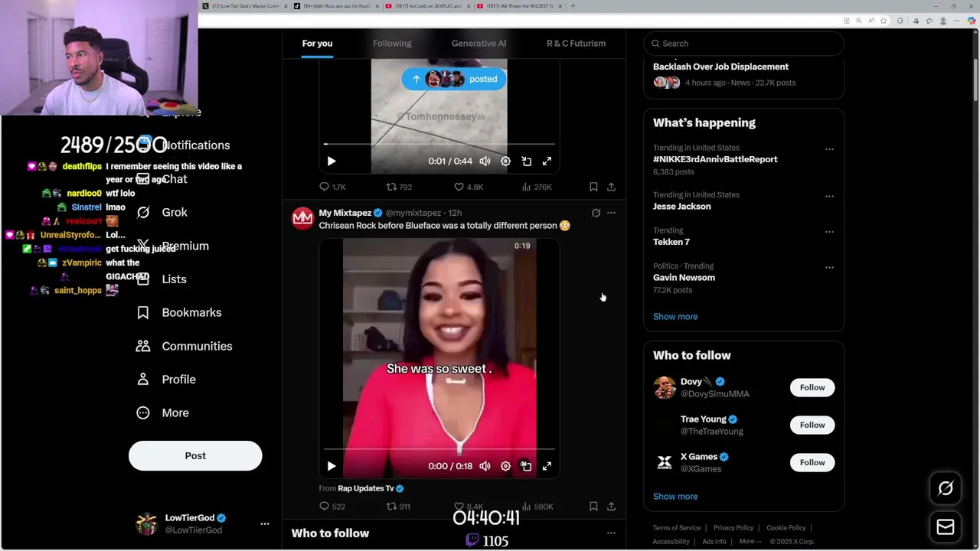Open the floating Messages button
The height and width of the screenshot is (551, 980).
click(946, 527)
